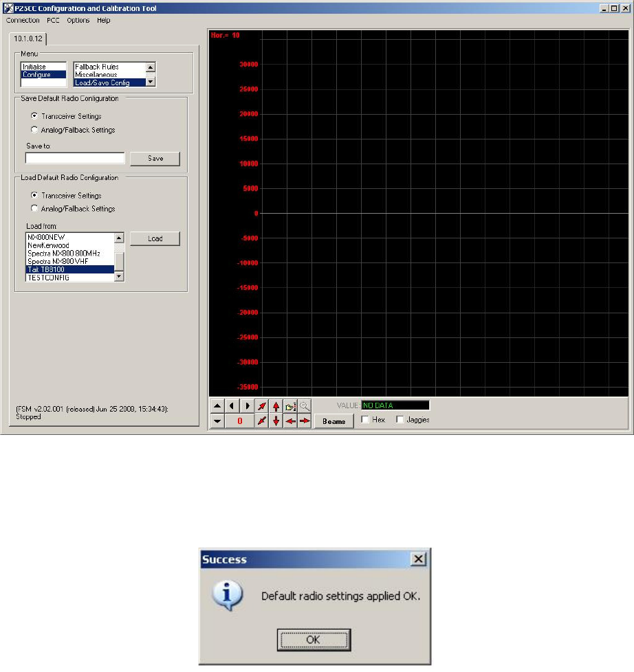Click the Load from list scroll-down arrow
The width and height of the screenshot is (634, 672).
click(119, 276)
